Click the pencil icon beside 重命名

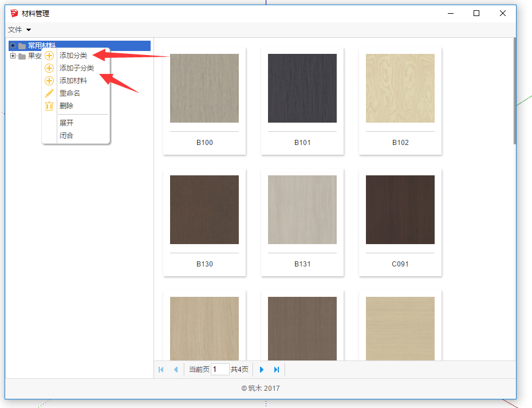(x=49, y=93)
